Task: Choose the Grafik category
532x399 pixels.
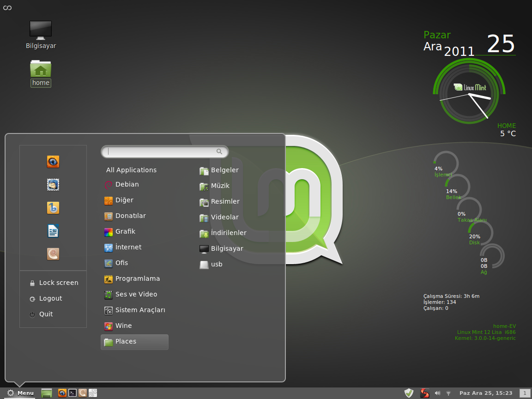Action: tap(135, 231)
